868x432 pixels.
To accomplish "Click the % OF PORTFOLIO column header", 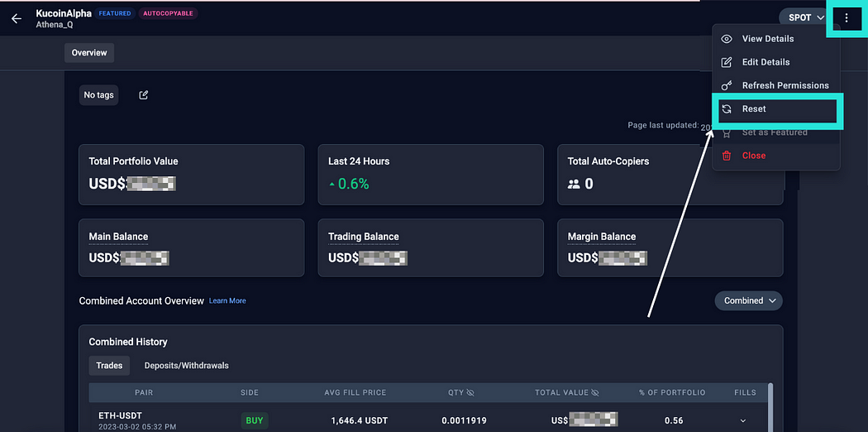I will tap(672, 392).
